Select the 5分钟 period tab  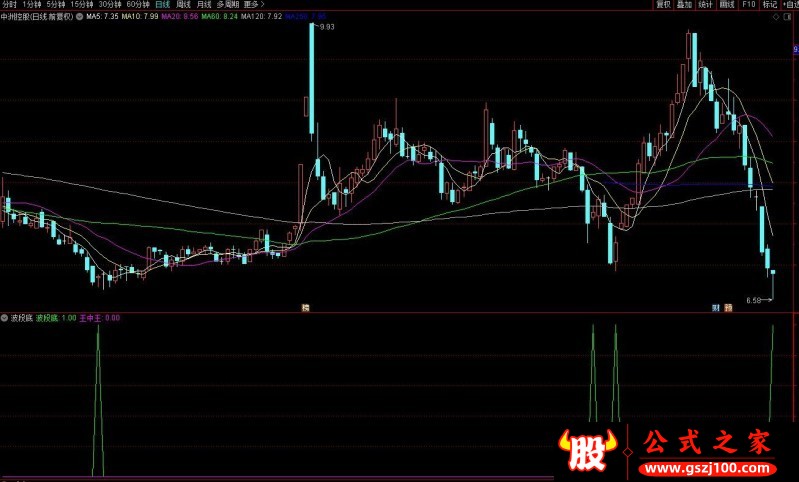click(x=56, y=4)
